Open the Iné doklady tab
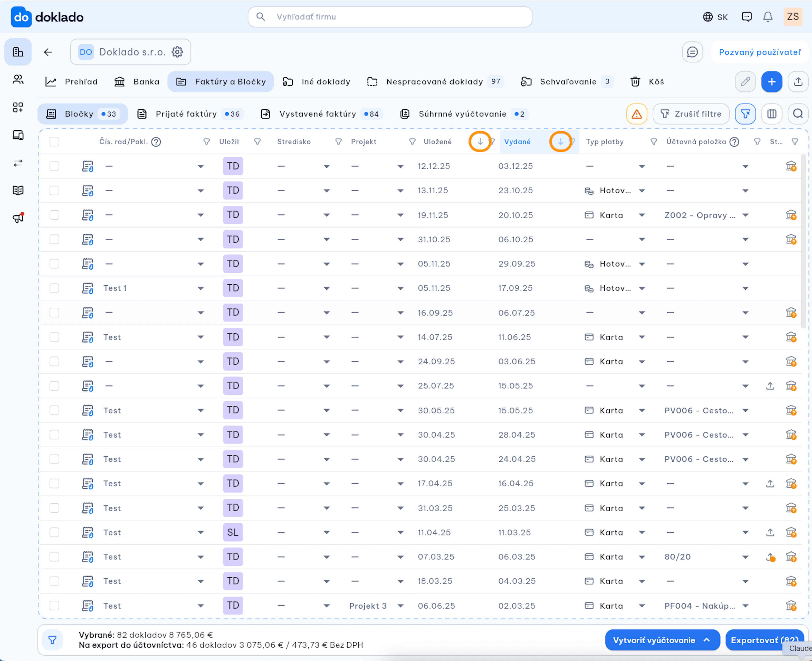This screenshot has width=812, height=661. [x=316, y=81]
